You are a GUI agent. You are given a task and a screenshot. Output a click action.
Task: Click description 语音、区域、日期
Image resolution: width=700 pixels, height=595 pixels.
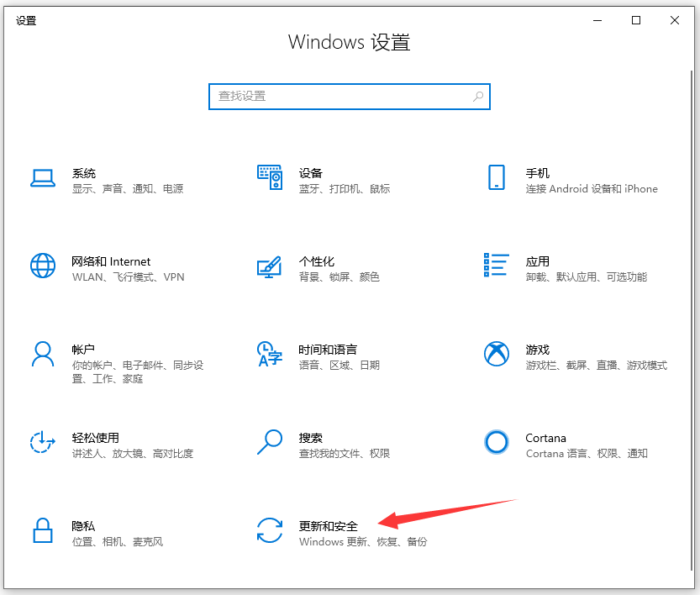coord(339,366)
